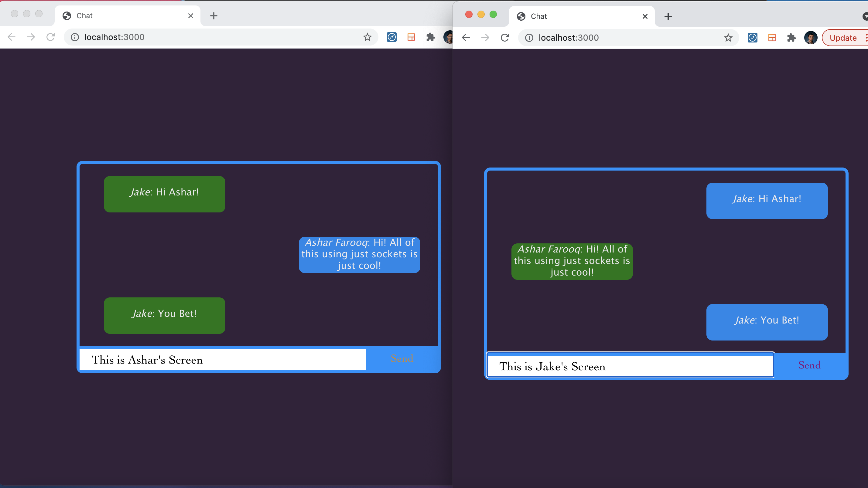This screenshot has height=488, width=868.
Task: Focus the Jake's Screen message input
Action: pyautogui.click(x=630, y=366)
